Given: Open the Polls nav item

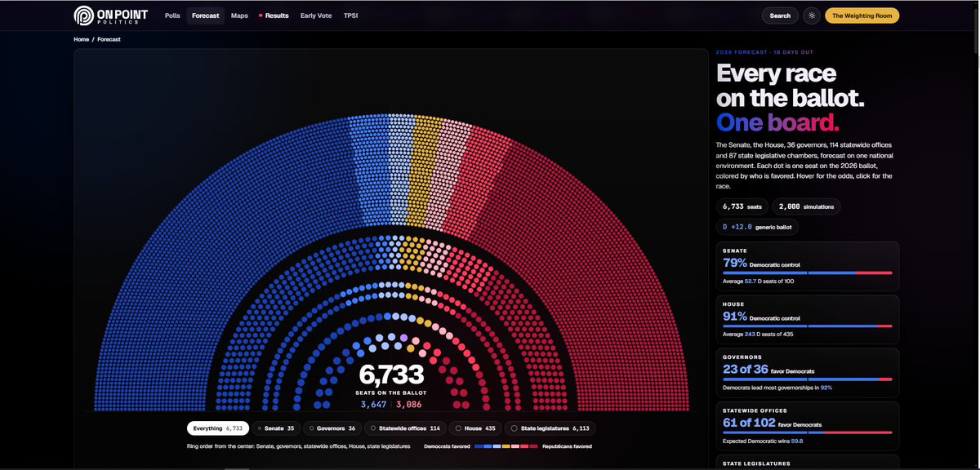Looking at the screenshot, I should 172,16.
